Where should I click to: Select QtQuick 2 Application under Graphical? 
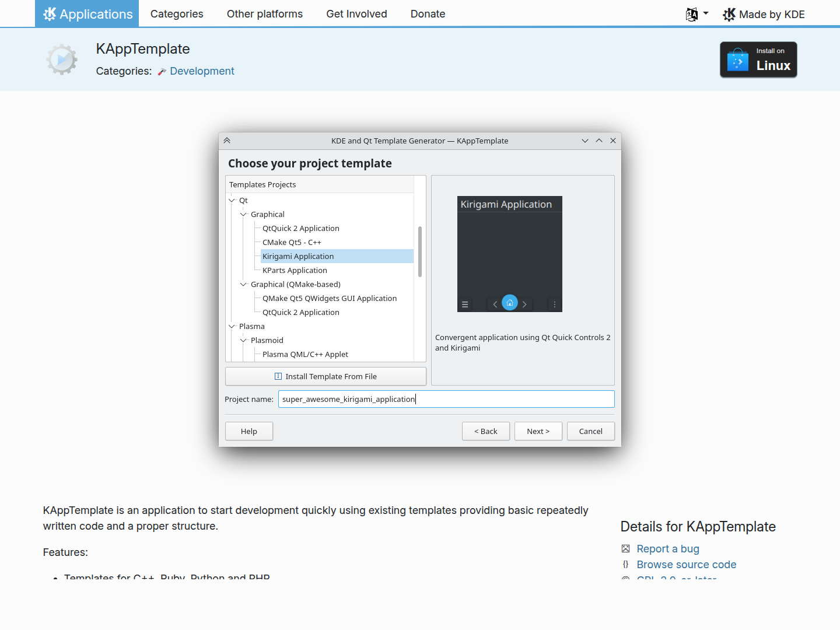(x=301, y=228)
